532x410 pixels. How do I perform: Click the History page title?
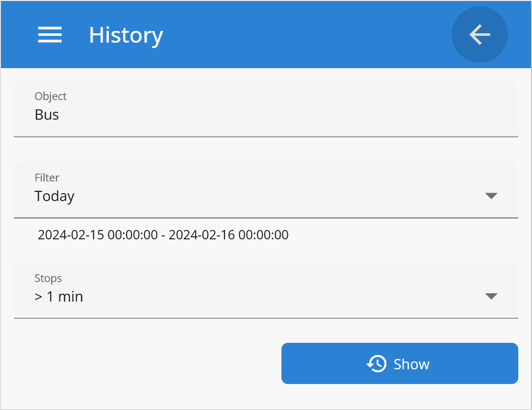click(126, 35)
